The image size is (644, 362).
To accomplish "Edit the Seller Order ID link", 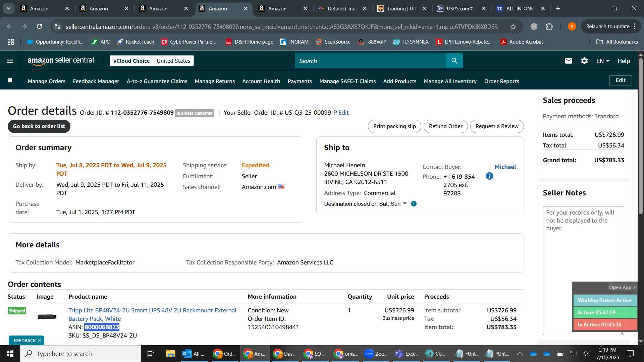I will 343,113.
